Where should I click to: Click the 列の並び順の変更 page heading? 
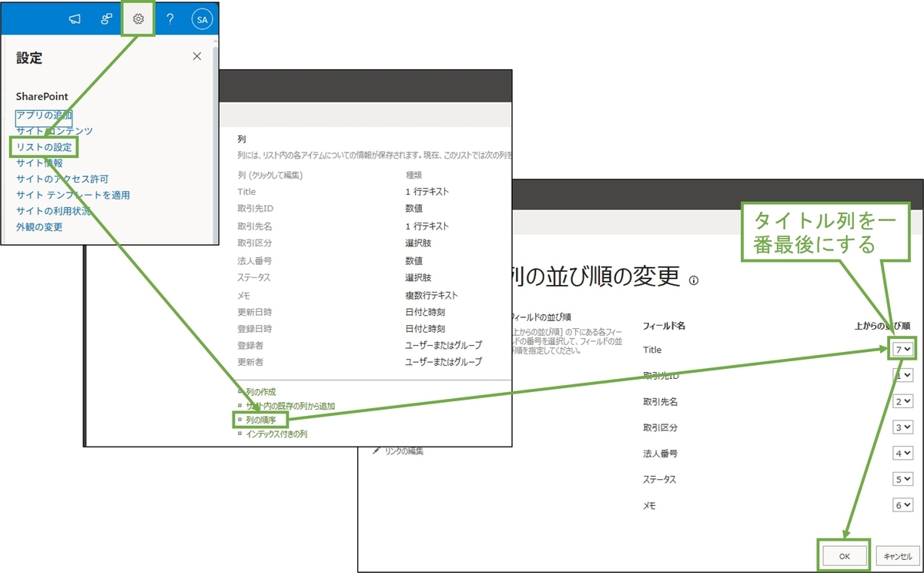coord(595,276)
